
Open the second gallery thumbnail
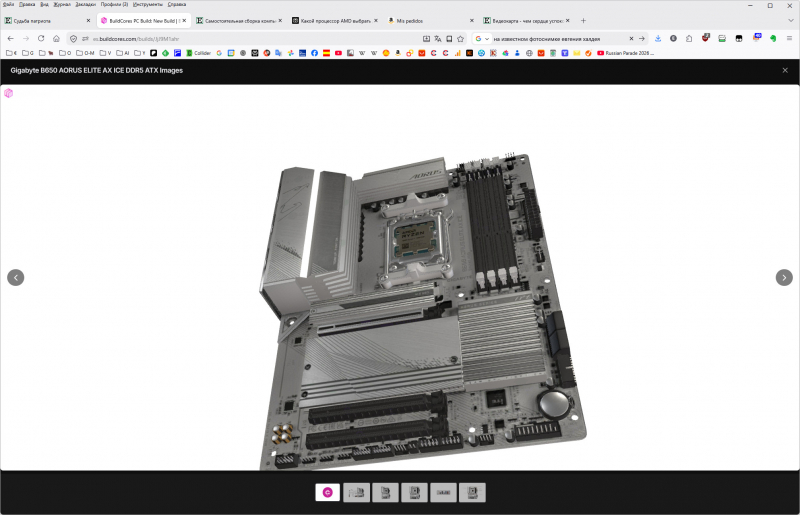(x=356, y=492)
